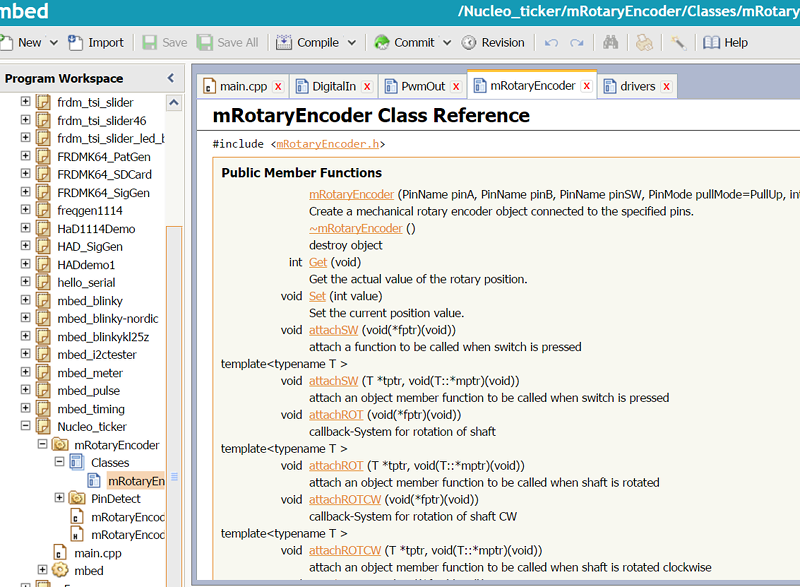The height and width of the screenshot is (587, 800).
Task: Expand the PinDetect folder node
Action: [x=59, y=498]
